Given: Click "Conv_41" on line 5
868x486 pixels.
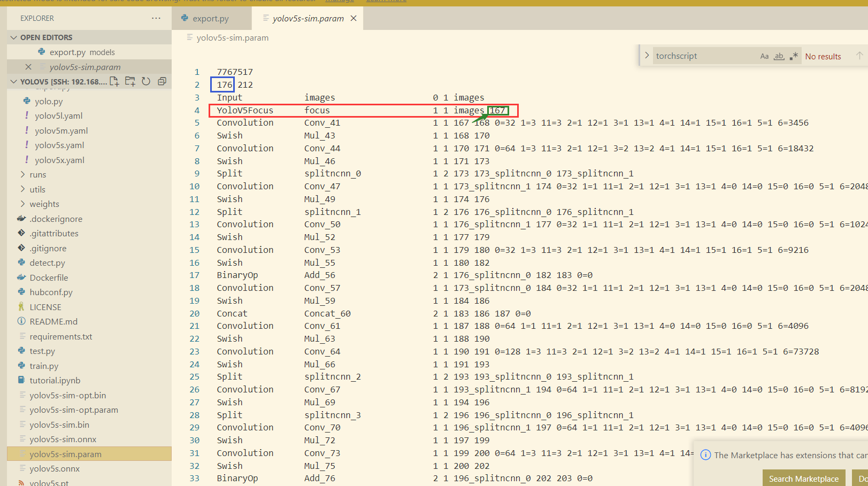Looking at the screenshot, I should 322,122.
